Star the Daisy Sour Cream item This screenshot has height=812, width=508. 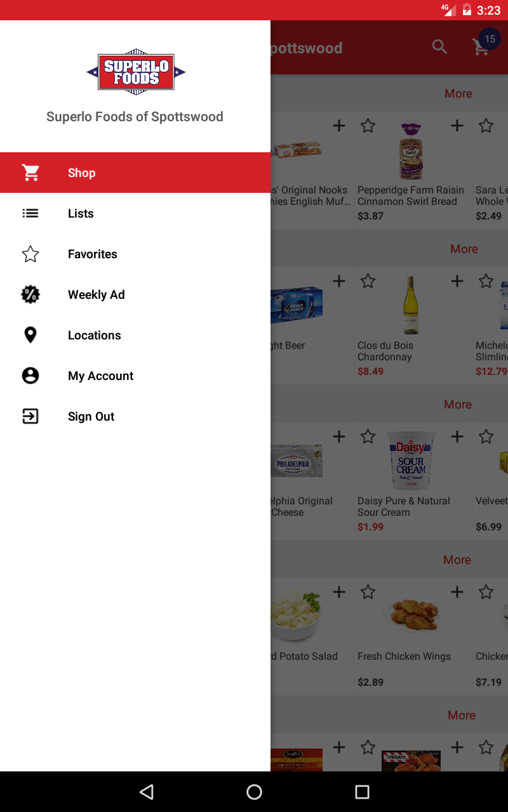coord(368,436)
